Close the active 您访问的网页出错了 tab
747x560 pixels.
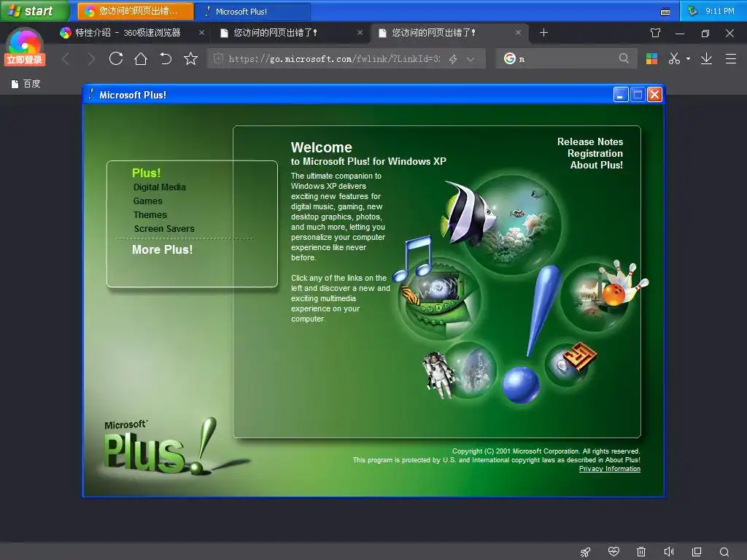coord(519,32)
